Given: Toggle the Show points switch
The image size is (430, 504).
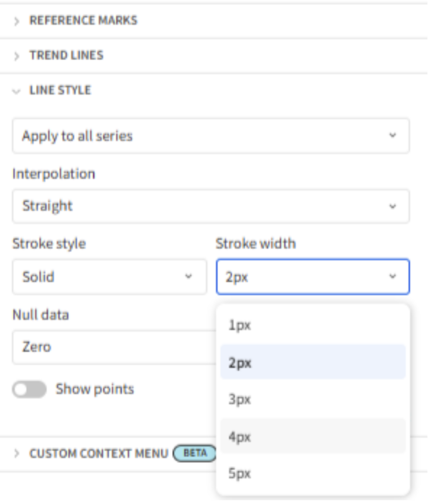Looking at the screenshot, I should (30, 390).
